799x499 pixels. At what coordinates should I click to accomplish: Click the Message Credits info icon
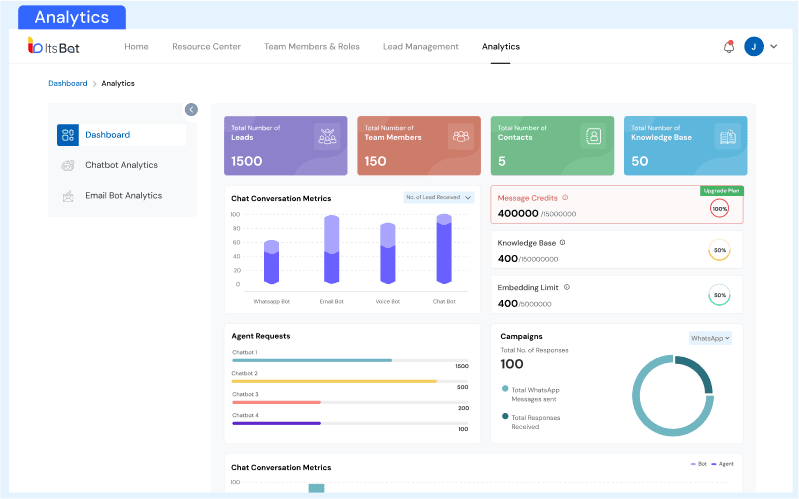pos(565,197)
